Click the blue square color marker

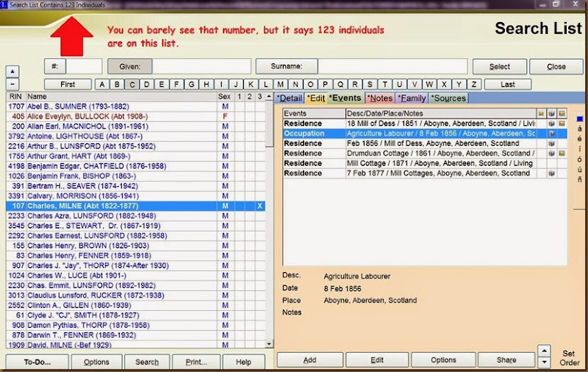pos(580,118)
